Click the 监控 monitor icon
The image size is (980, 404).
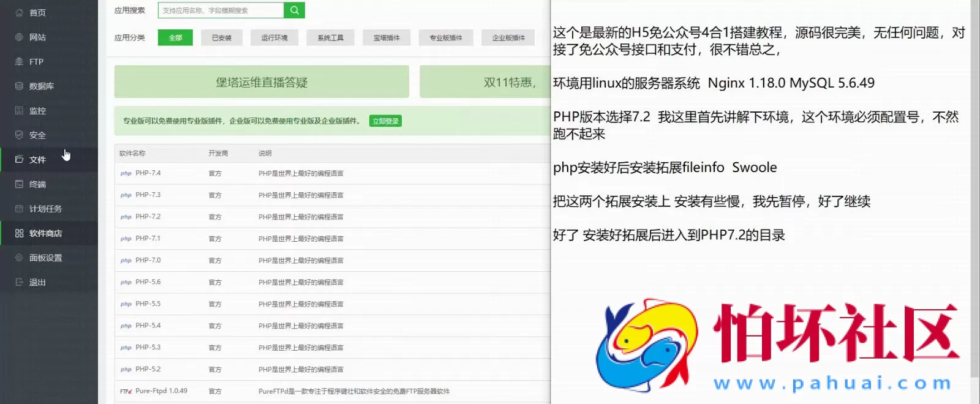coord(19,110)
